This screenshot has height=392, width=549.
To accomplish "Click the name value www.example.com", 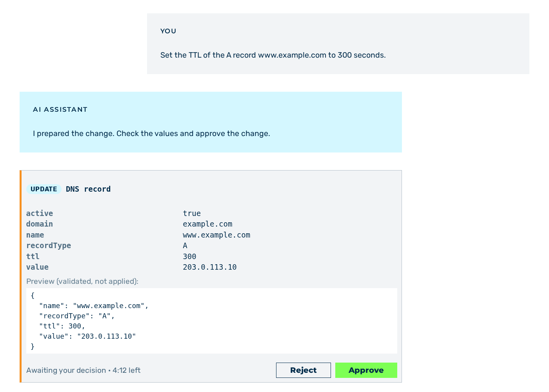I will (216, 235).
